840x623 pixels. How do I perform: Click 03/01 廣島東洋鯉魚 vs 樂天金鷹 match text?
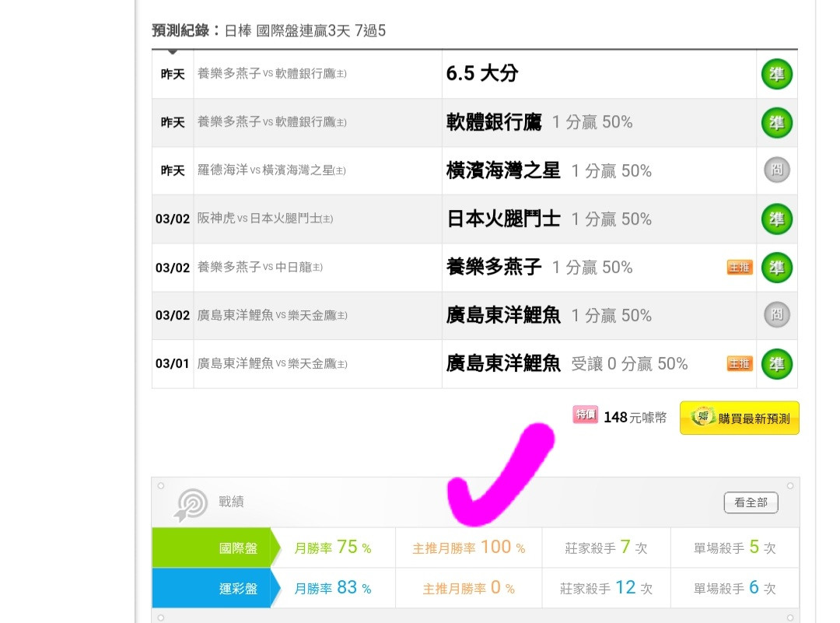pos(272,364)
